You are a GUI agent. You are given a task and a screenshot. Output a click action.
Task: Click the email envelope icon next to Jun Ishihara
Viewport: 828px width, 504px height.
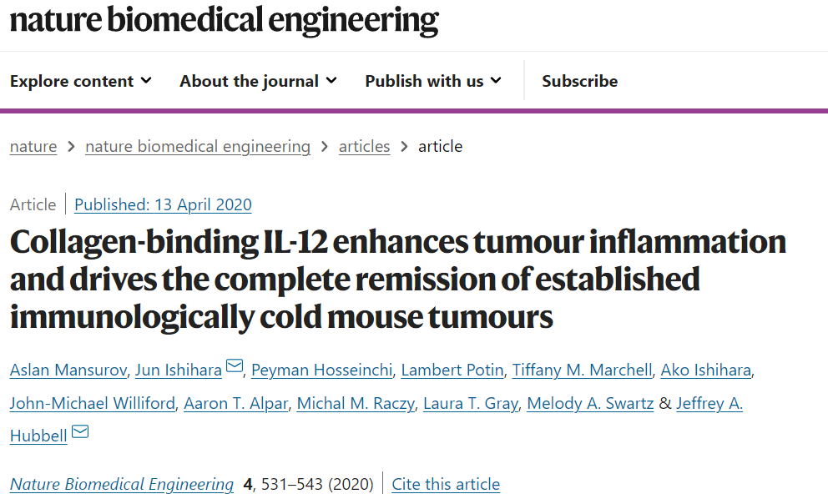[235, 365]
